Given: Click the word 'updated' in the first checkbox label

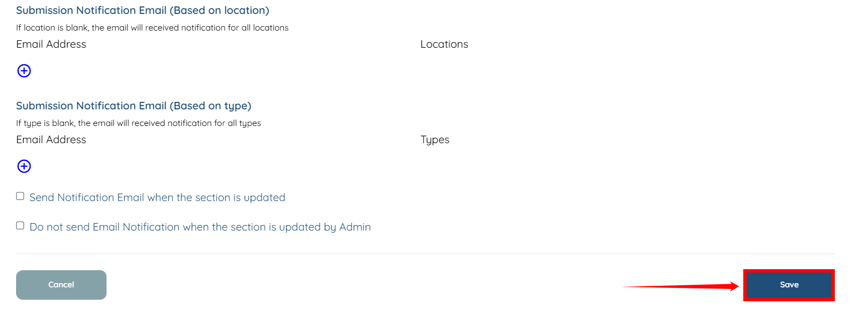Looking at the screenshot, I should click(264, 197).
